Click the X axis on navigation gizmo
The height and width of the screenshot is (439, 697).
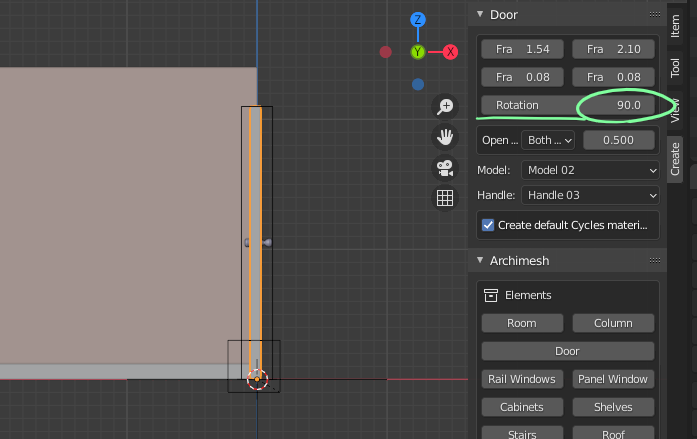[450, 52]
